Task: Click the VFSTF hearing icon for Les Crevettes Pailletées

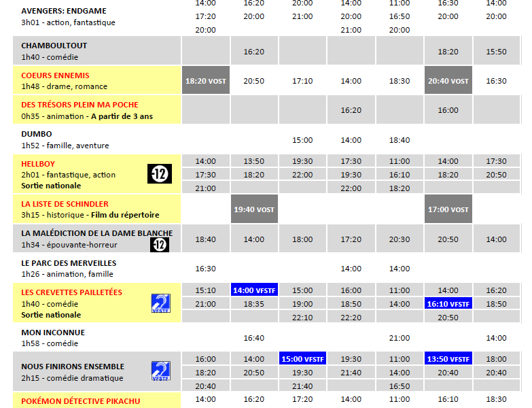Action: coord(160,304)
